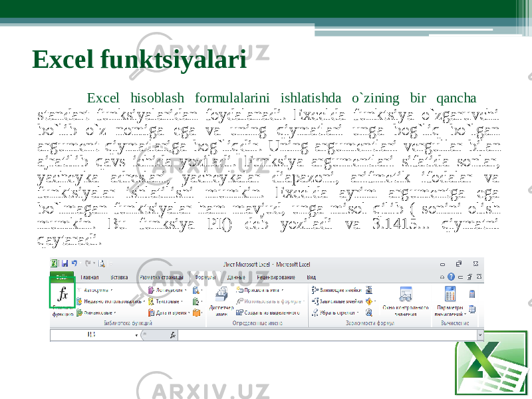Screen dimensions: 532x399
Task: Minimize the workbook window in ribbon row
Action: tap(460, 277)
